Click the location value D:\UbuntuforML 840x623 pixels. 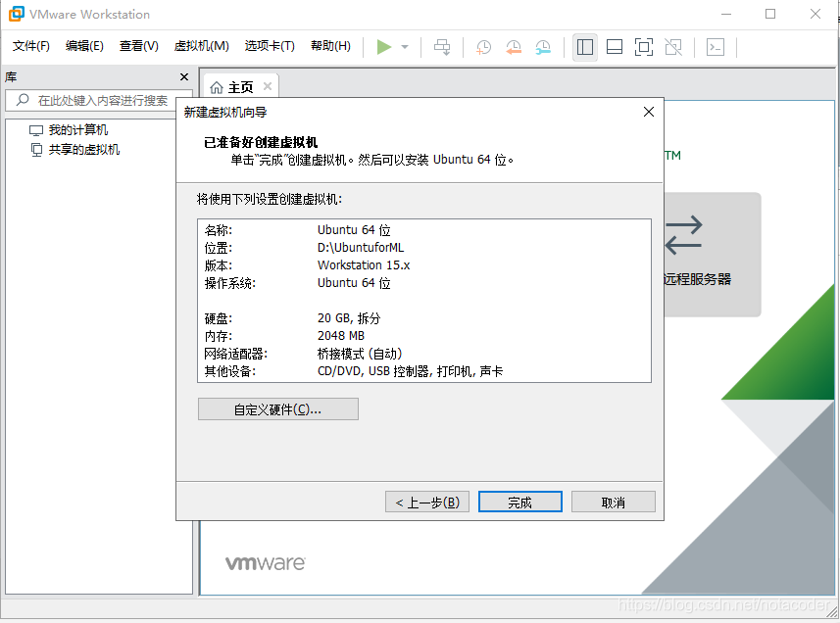361,248
